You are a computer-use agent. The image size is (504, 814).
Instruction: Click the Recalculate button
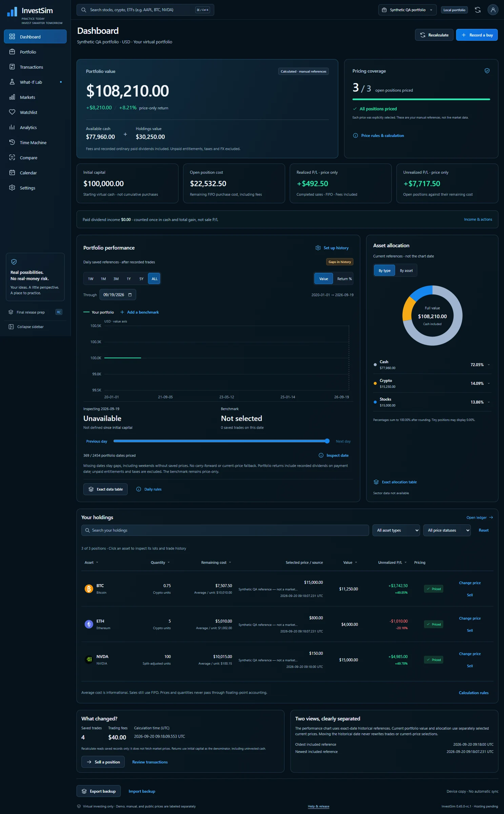pyautogui.click(x=434, y=35)
